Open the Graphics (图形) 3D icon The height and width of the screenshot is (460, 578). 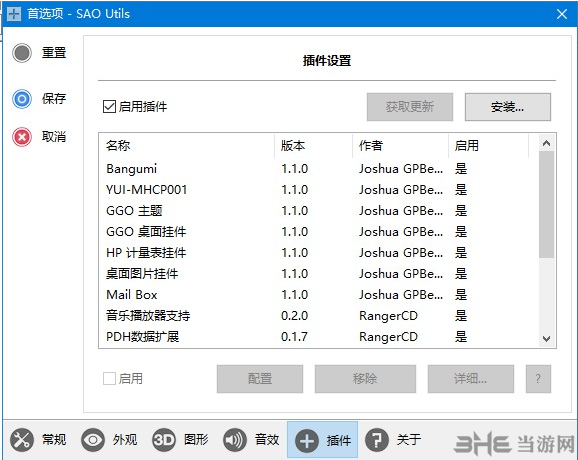click(x=164, y=439)
